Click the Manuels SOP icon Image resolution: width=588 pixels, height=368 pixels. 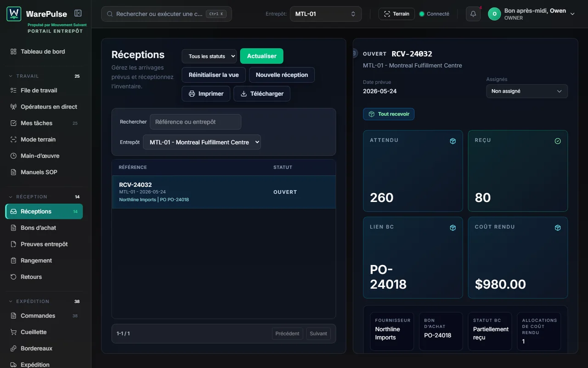coord(13,172)
